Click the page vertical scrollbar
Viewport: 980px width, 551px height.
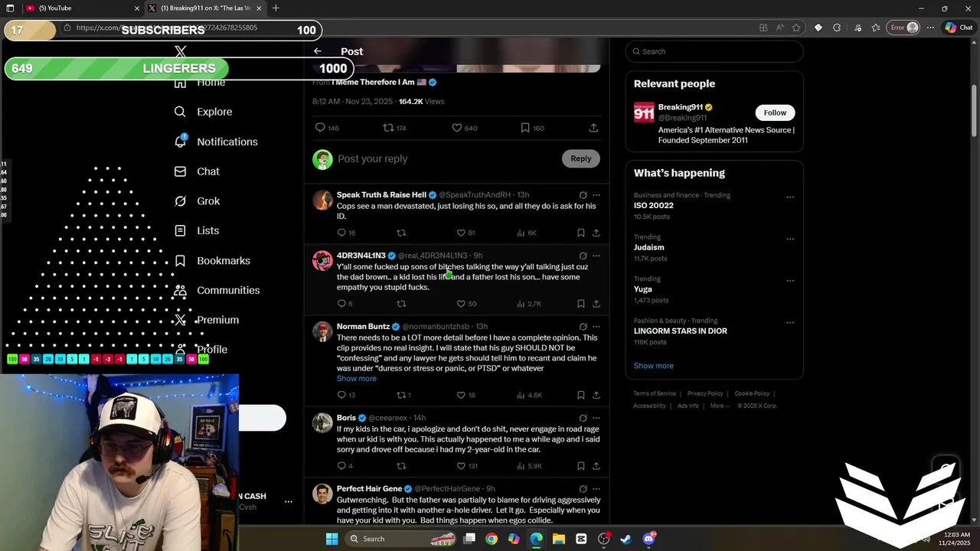point(975,112)
